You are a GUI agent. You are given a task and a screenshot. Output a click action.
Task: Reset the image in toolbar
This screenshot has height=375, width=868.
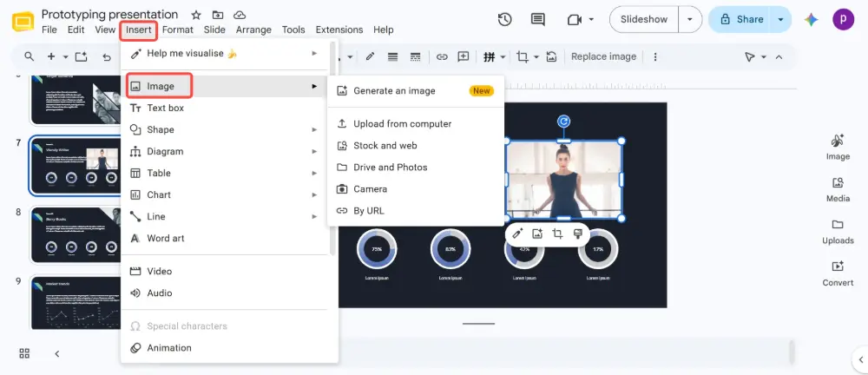tap(551, 56)
